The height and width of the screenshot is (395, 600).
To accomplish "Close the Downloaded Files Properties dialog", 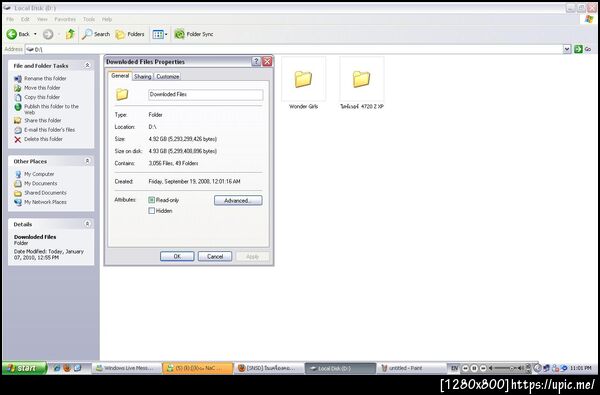I will (267, 62).
